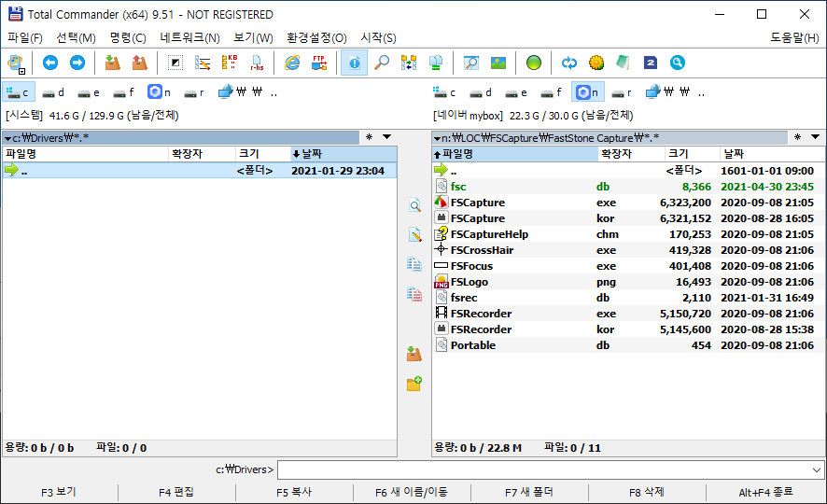The height and width of the screenshot is (504, 827).
Task: Open FTP connection from the toolbar
Action: pos(319,63)
